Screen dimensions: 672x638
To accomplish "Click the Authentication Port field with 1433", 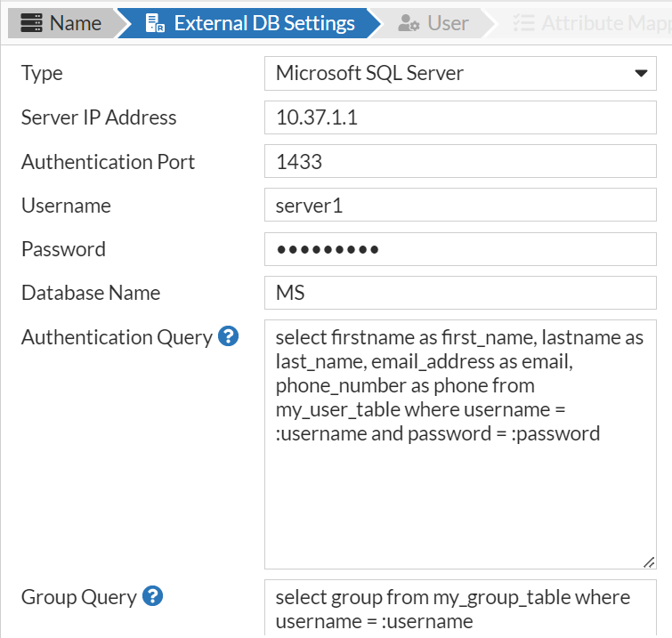I will click(460, 161).
